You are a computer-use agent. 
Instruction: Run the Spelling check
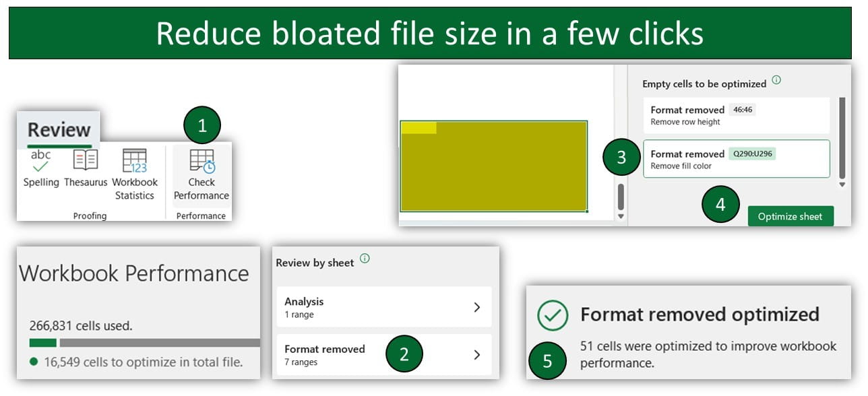tap(41, 168)
